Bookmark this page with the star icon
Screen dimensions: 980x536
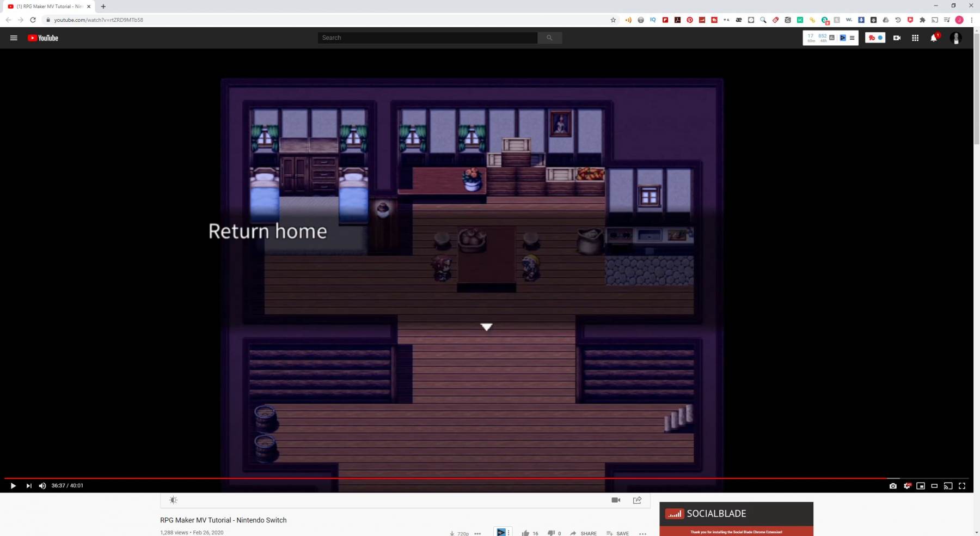pos(613,20)
